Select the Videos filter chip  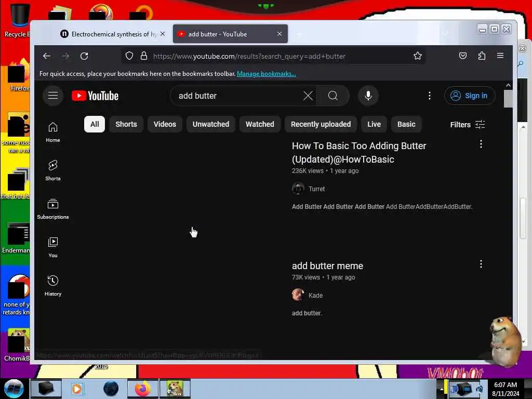pyautogui.click(x=165, y=124)
